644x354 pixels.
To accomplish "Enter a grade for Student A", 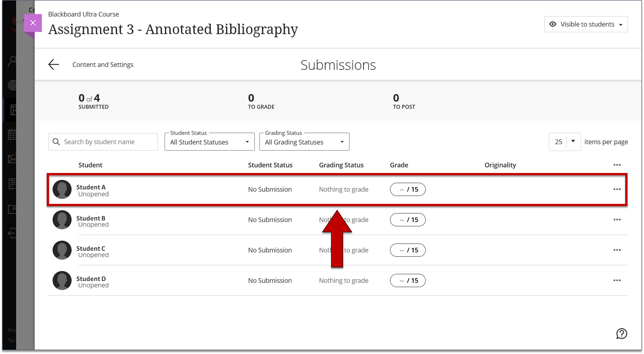I will pyautogui.click(x=408, y=189).
